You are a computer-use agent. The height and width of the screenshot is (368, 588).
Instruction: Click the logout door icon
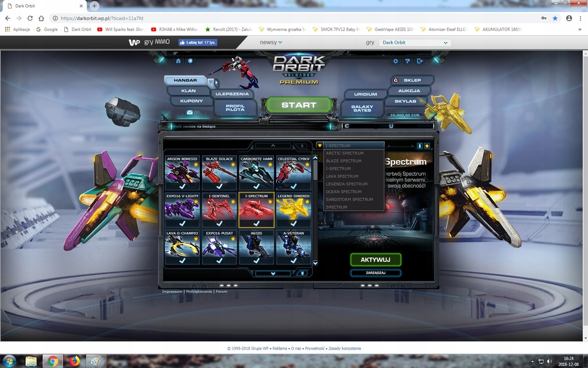point(420,61)
